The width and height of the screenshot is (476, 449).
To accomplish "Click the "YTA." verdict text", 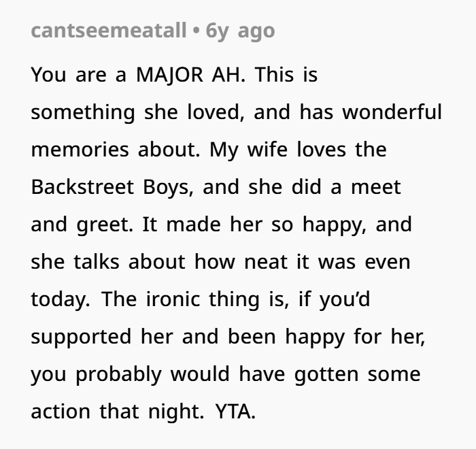I will 235,412.
